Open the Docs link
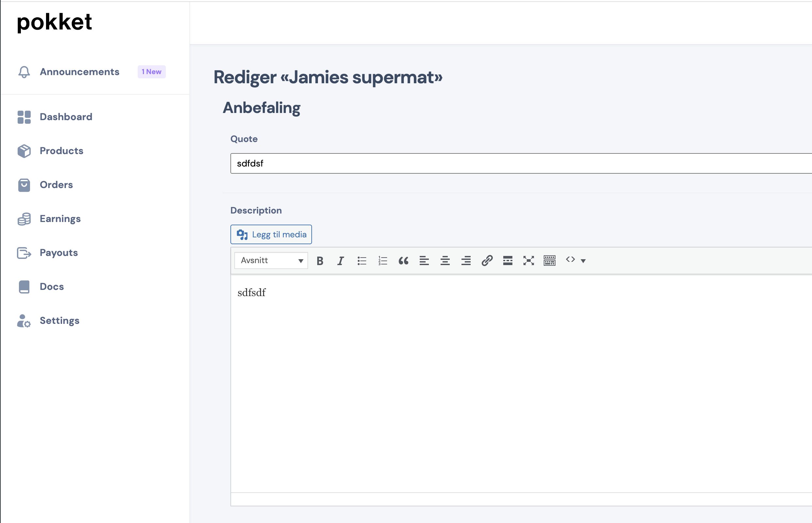Screen dimensions: 812x523 coord(52,287)
